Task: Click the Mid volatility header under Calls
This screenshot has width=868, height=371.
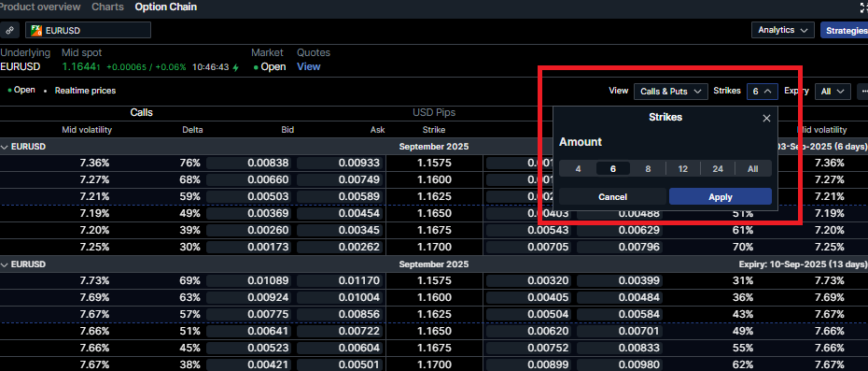Action: click(87, 130)
